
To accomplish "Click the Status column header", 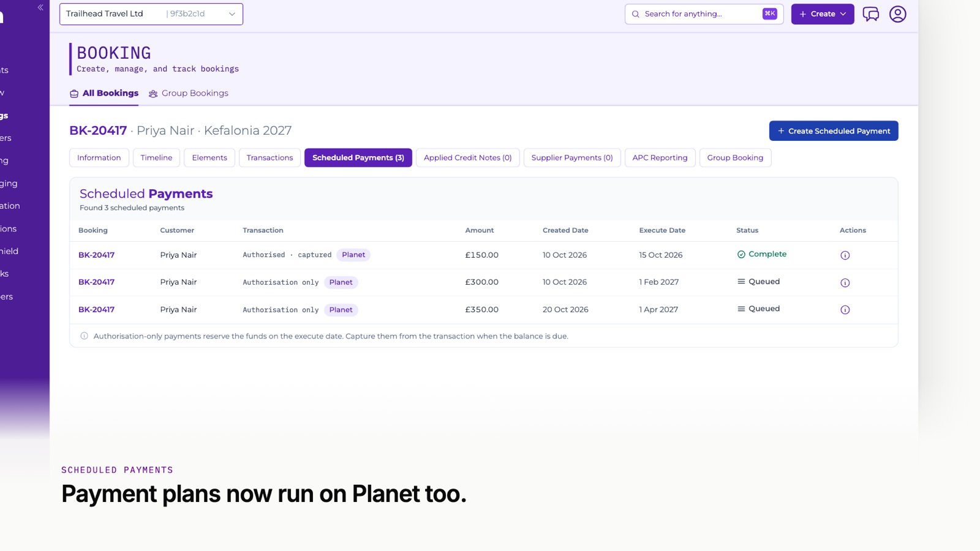I will point(747,231).
